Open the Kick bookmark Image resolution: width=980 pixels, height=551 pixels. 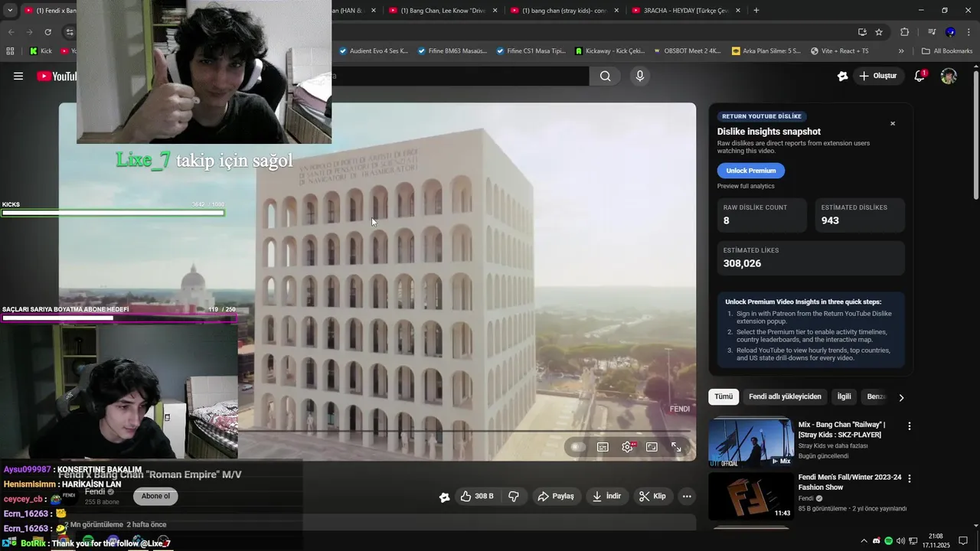(x=41, y=51)
